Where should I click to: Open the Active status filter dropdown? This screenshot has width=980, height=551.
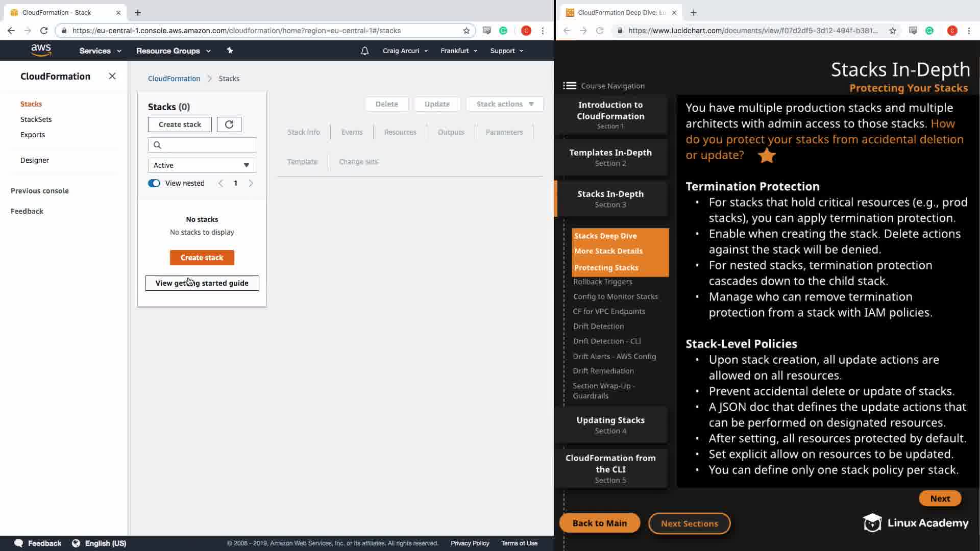click(x=202, y=165)
